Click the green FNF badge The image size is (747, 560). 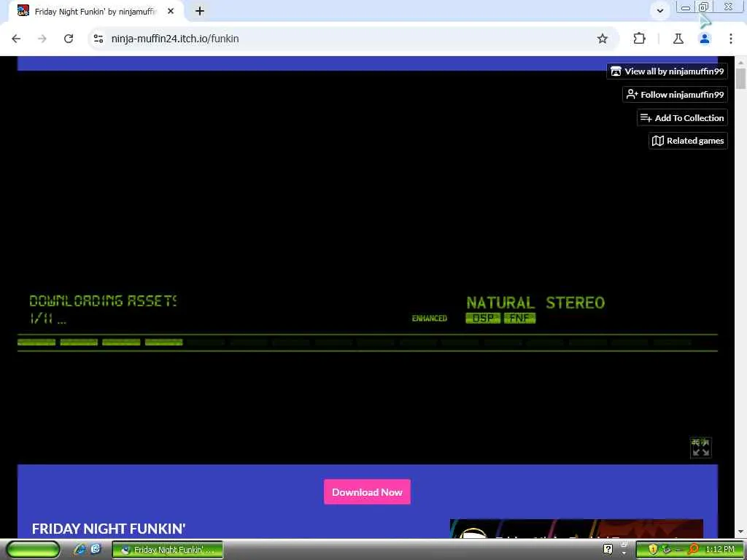(x=519, y=318)
